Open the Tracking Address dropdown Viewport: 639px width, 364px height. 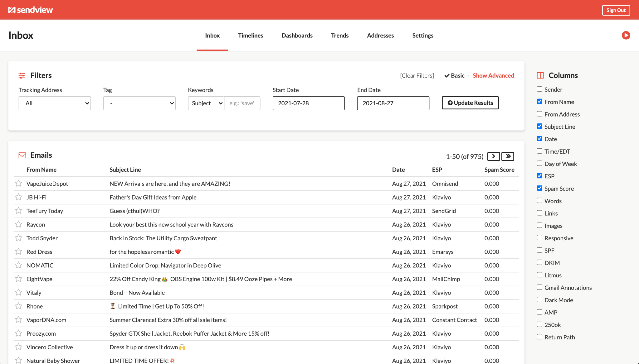(55, 103)
